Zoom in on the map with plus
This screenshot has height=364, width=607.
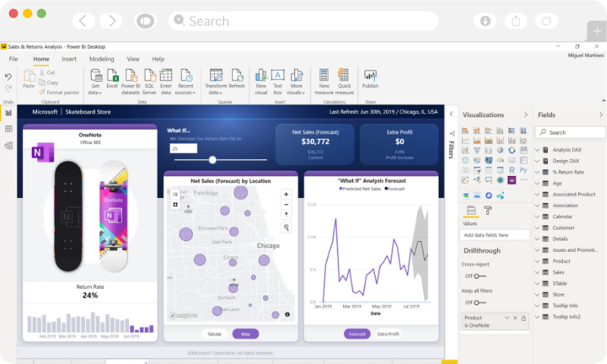click(x=286, y=195)
